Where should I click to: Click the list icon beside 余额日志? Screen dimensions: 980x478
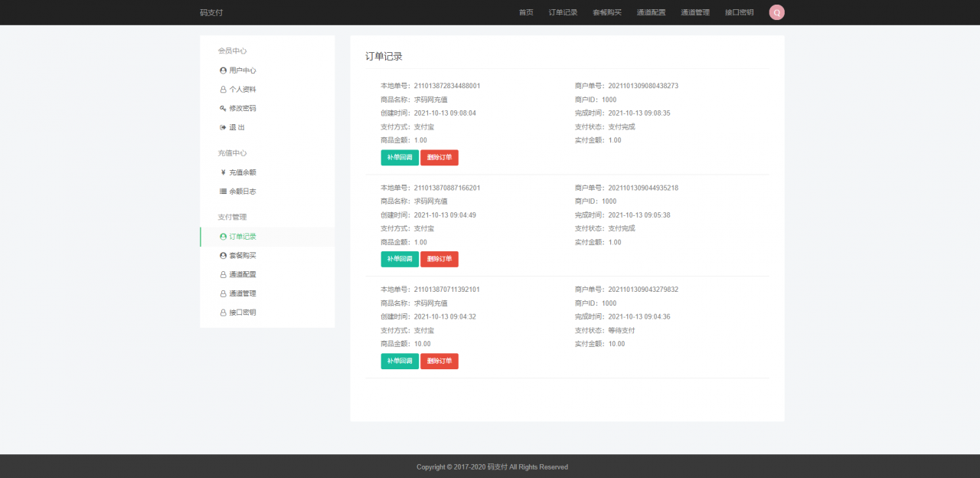click(x=223, y=191)
